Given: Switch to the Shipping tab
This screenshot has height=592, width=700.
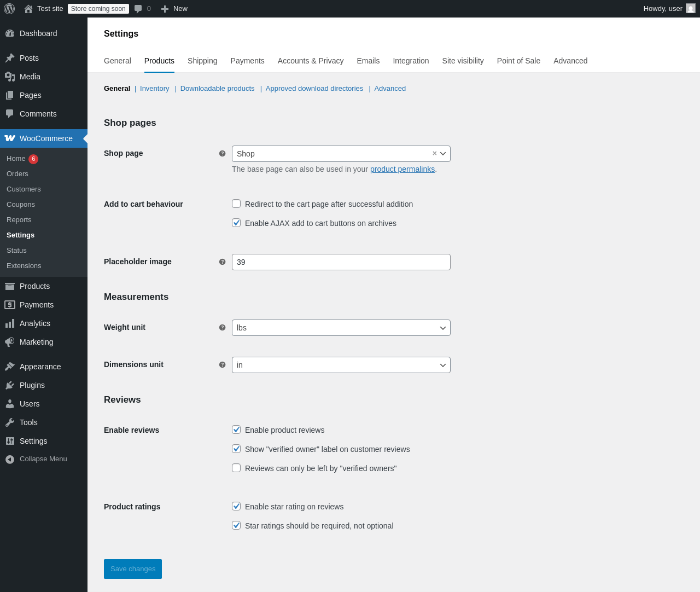Looking at the screenshot, I should pos(202,61).
